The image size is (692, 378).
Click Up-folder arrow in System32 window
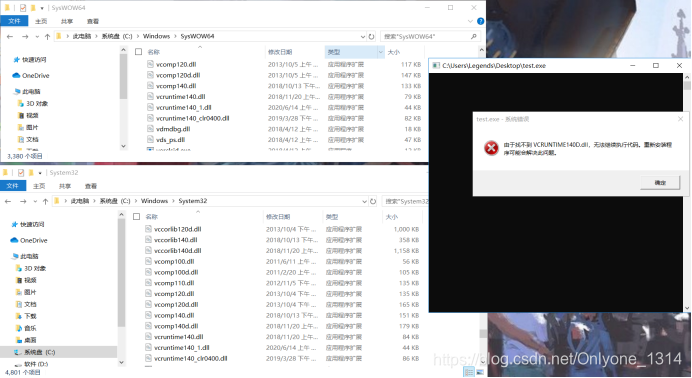pyautogui.click(x=45, y=201)
